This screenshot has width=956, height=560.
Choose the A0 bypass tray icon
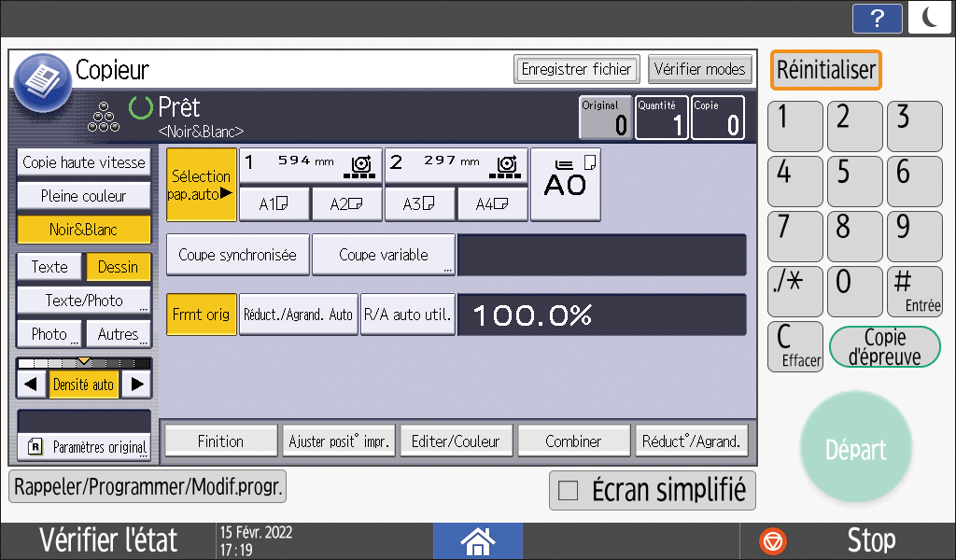(565, 183)
